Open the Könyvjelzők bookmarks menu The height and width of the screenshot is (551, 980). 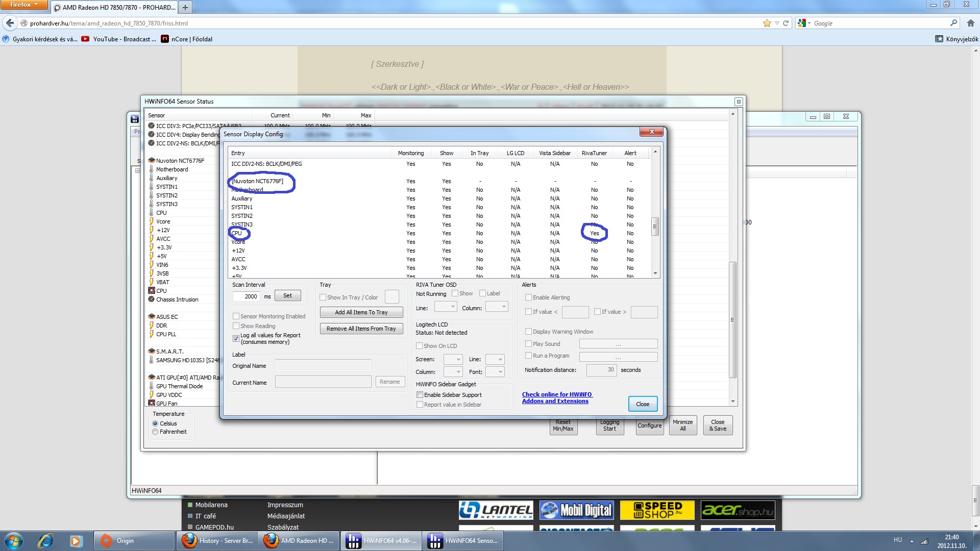[x=957, y=39]
